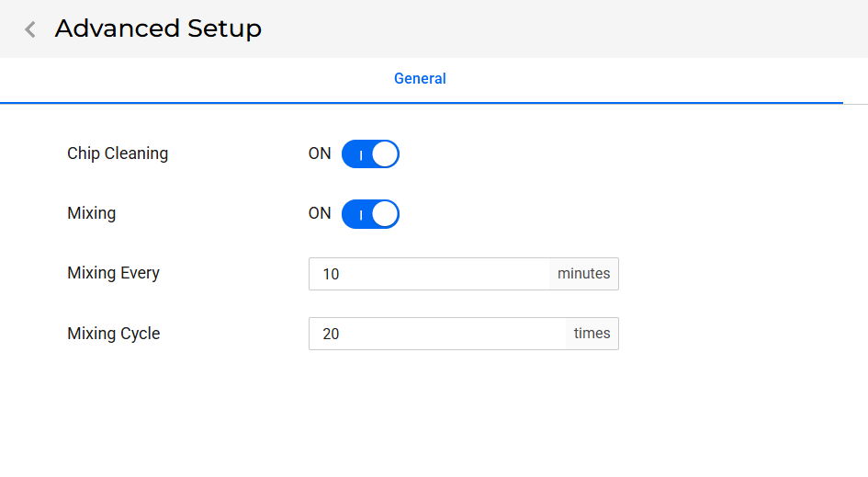Click the ON status beside Chip Cleaning
Image resolution: width=868 pixels, height=477 pixels.
point(320,154)
